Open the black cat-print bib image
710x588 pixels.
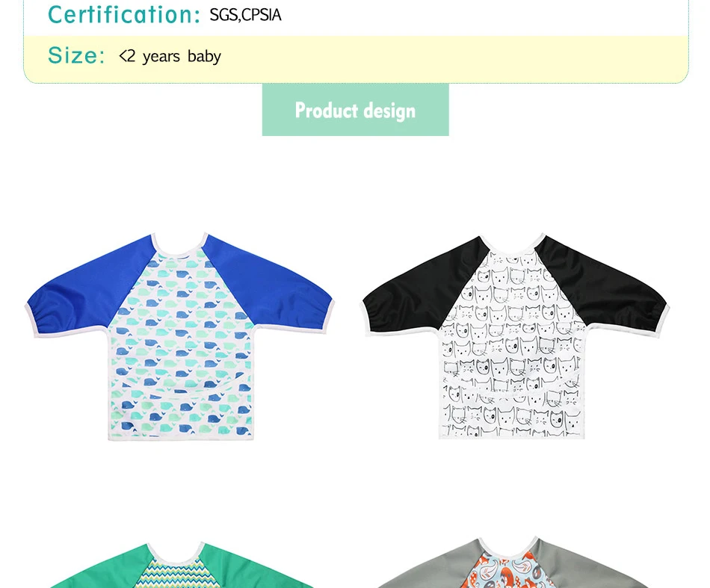coord(515,336)
